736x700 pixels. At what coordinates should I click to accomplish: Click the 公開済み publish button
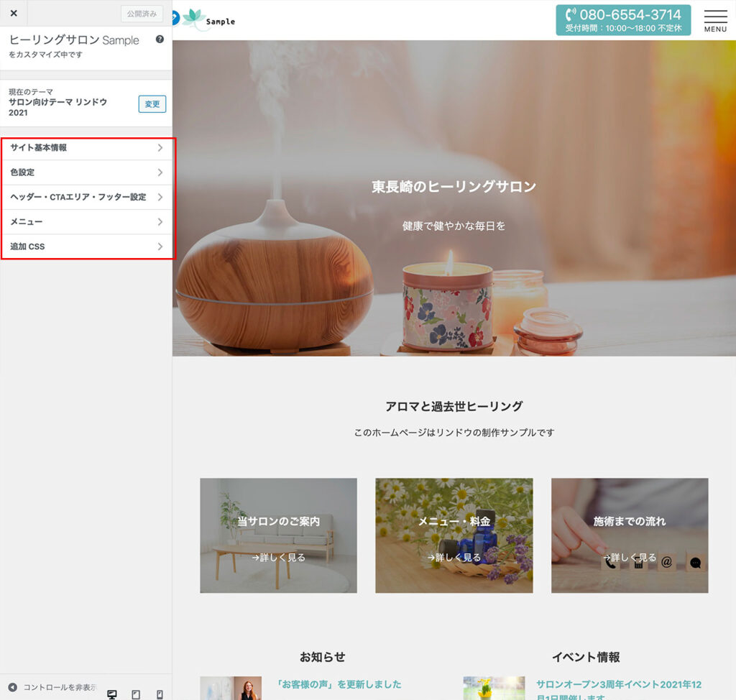tap(142, 14)
